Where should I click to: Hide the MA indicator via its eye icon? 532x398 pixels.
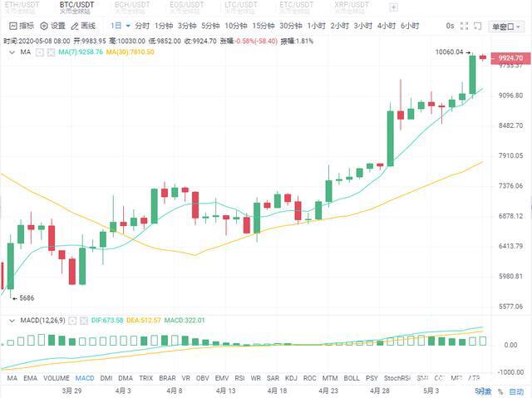coord(40,52)
